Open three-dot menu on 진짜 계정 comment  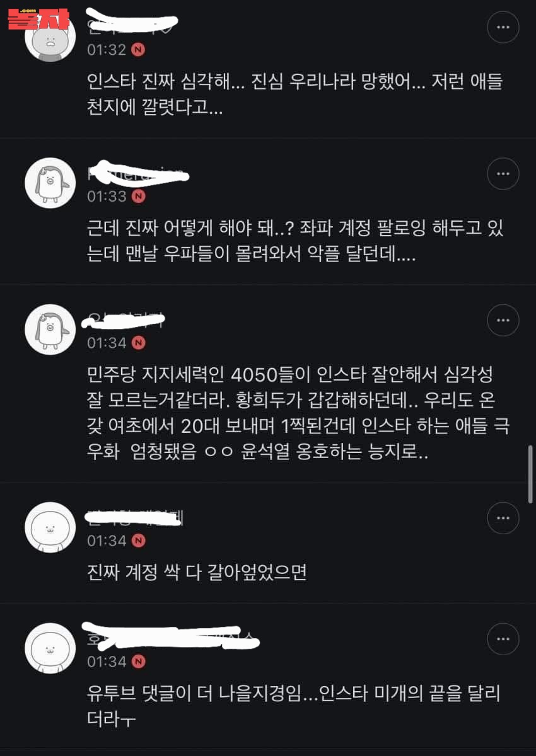[503, 518]
